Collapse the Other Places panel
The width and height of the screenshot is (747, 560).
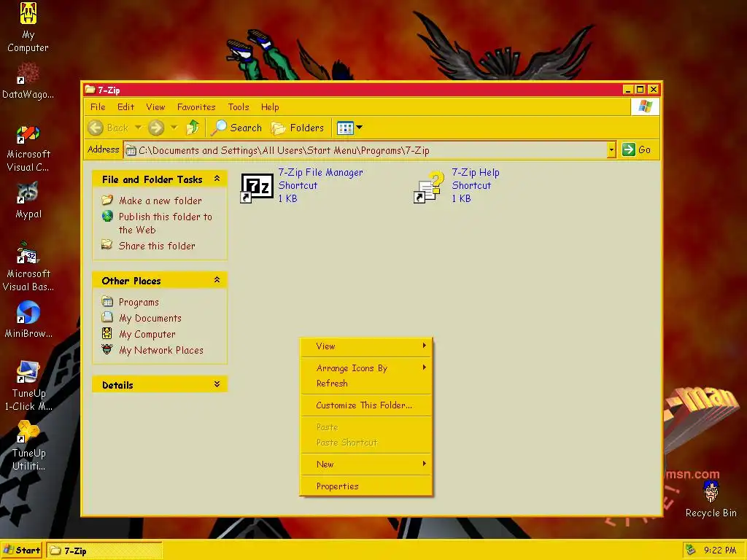tap(217, 280)
